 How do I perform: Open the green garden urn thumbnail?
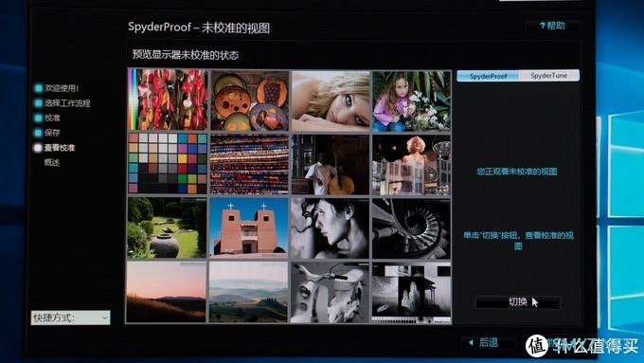[168, 227]
